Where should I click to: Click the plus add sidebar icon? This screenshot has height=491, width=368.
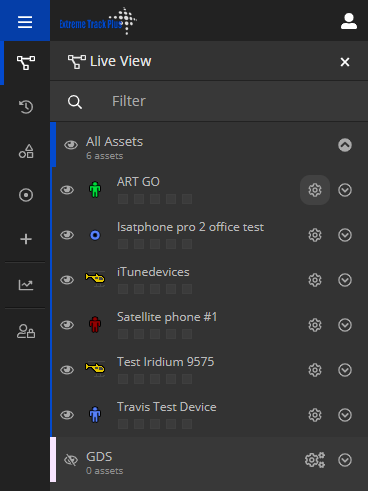tap(26, 239)
